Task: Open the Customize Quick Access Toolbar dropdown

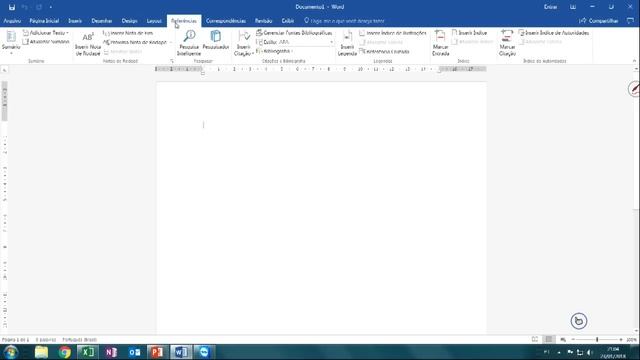Action: click(51, 7)
